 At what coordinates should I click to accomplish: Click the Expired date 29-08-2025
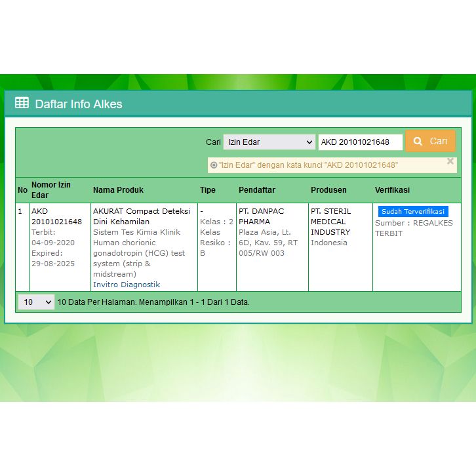tap(53, 264)
